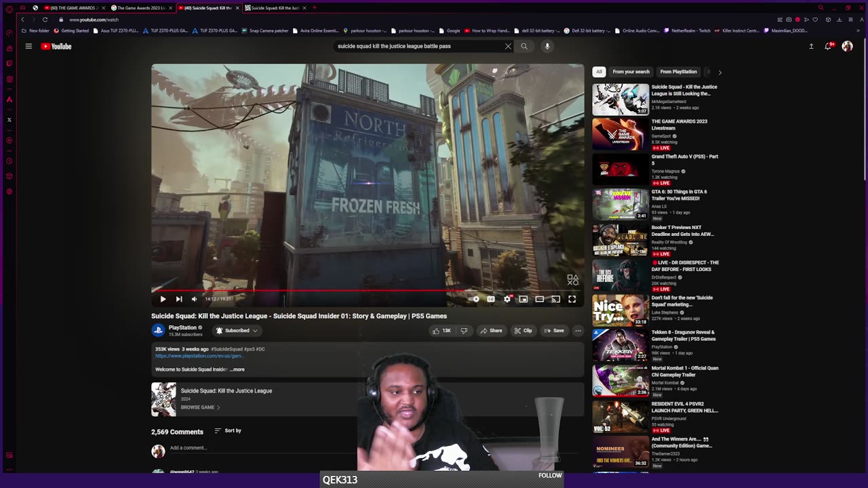
Task: Expand the Subscribed notification dropdown
Action: (237, 331)
